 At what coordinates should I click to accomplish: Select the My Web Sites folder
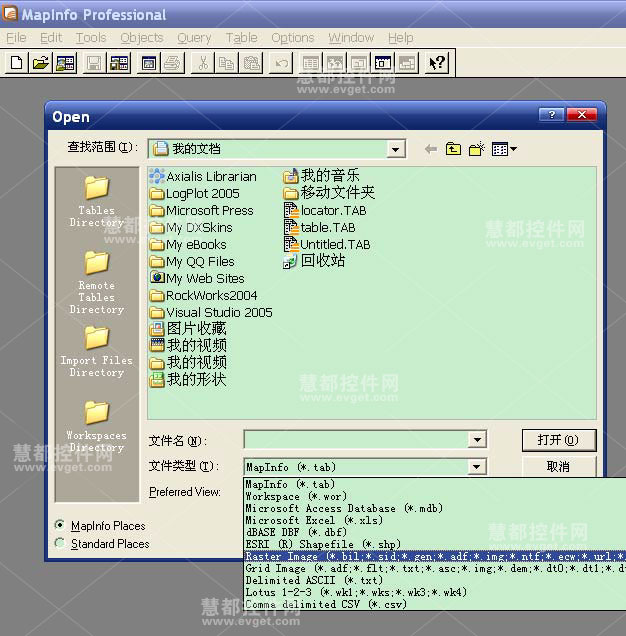pyautogui.click(x=197, y=278)
